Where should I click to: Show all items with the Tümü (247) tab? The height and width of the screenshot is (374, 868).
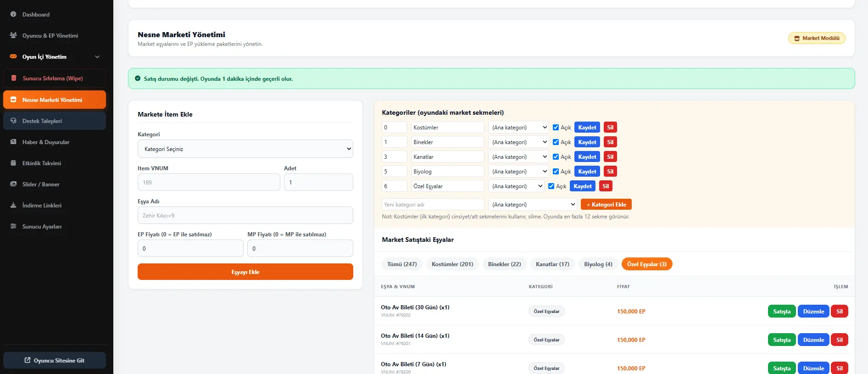coord(402,264)
